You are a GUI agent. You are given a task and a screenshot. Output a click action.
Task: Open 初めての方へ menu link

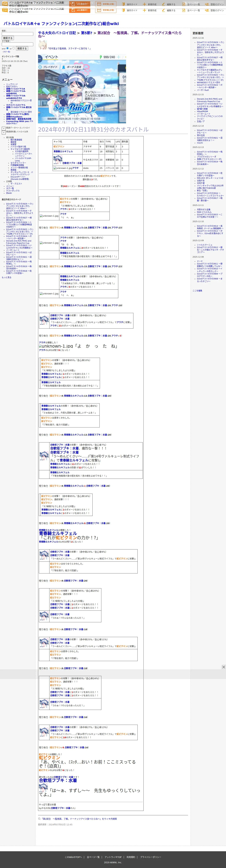point(12,87)
